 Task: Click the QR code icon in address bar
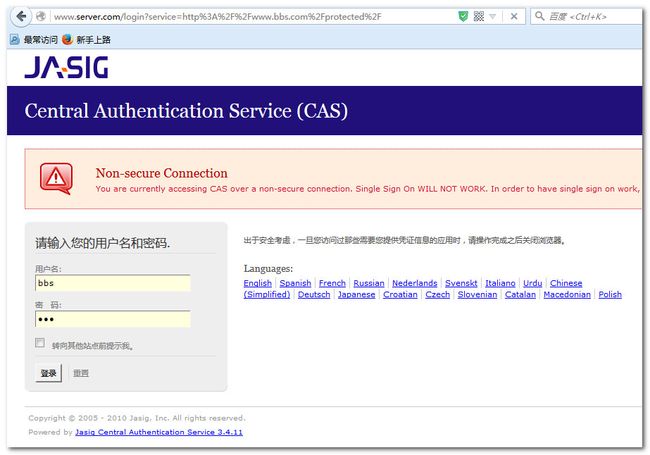pos(478,17)
